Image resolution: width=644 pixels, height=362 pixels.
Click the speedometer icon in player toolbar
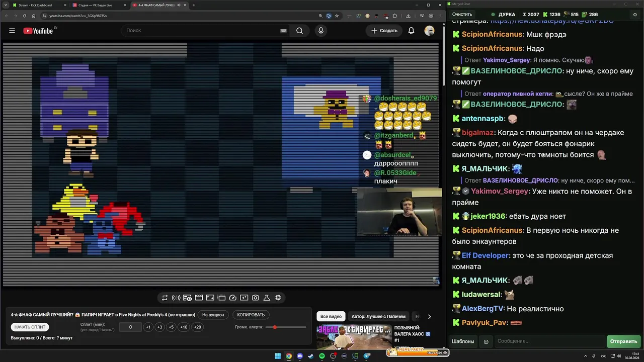(x=233, y=298)
